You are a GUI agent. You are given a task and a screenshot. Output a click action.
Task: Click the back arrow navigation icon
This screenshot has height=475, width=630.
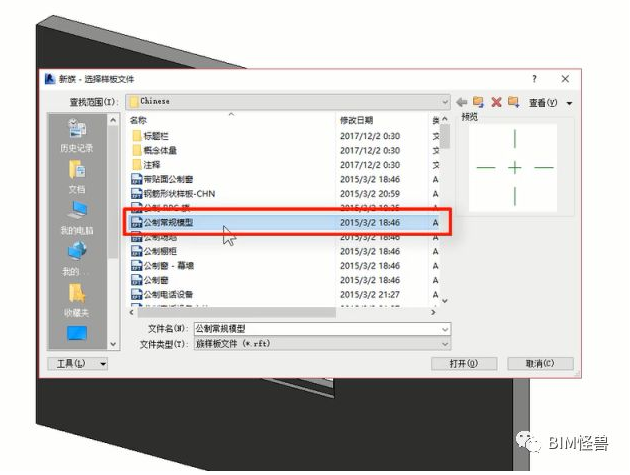(x=462, y=102)
